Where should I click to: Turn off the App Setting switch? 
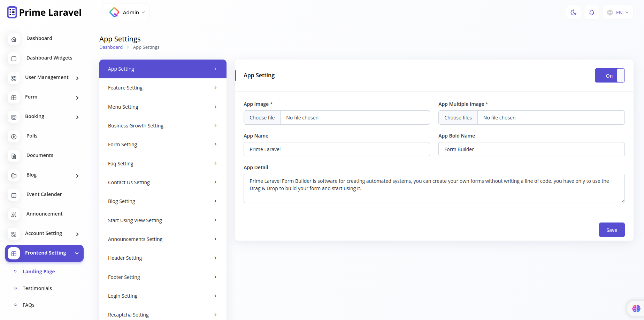(x=609, y=75)
